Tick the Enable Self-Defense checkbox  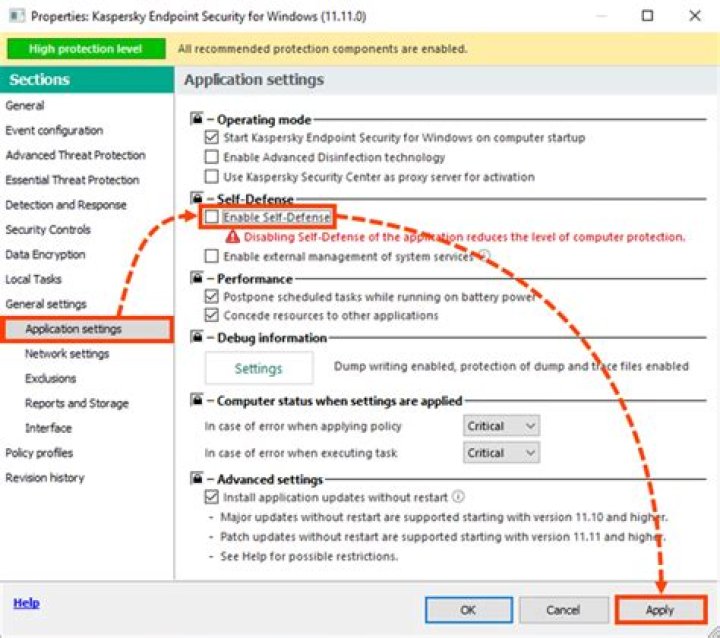pos(211,217)
